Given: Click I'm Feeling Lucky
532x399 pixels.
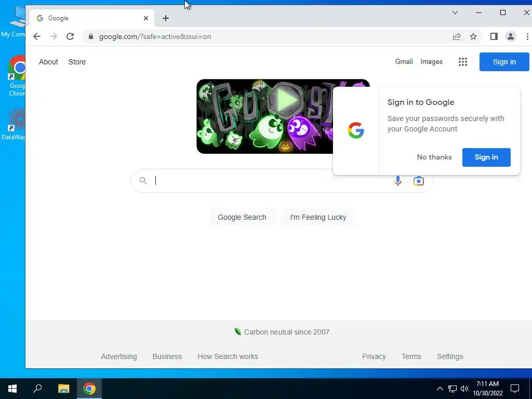Looking at the screenshot, I should 318,217.
